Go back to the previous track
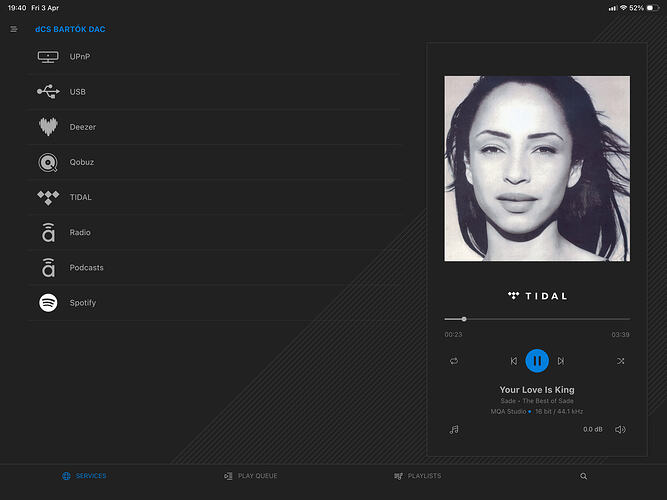 [514, 361]
